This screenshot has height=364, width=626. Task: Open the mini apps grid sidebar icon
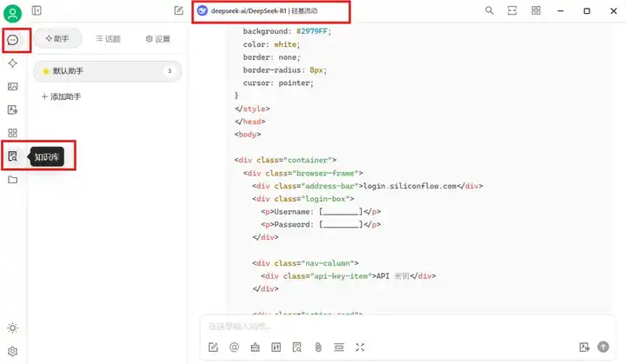pyautogui.click(x=13, y=133)
